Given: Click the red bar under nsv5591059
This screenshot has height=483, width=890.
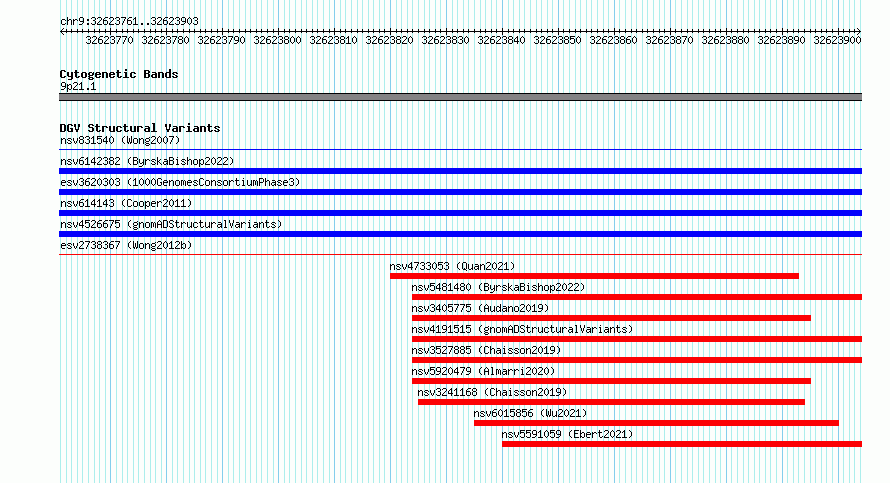Looking at the screenshot, I should (682, 444).
